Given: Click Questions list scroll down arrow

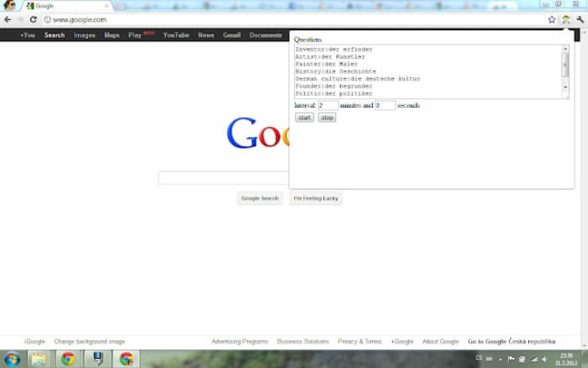Looking at the screenshot, I should click(565, 87).
